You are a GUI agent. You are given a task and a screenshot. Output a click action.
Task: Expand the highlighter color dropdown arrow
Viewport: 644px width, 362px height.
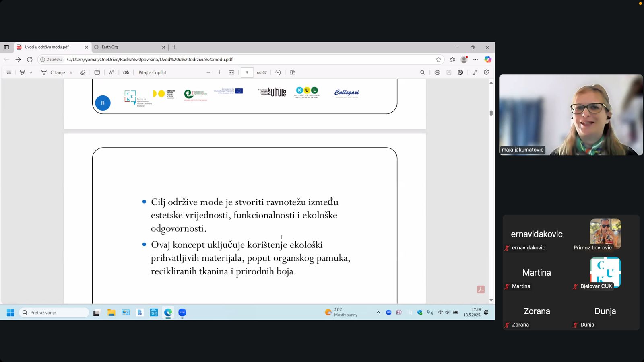(x=31, y=73)
